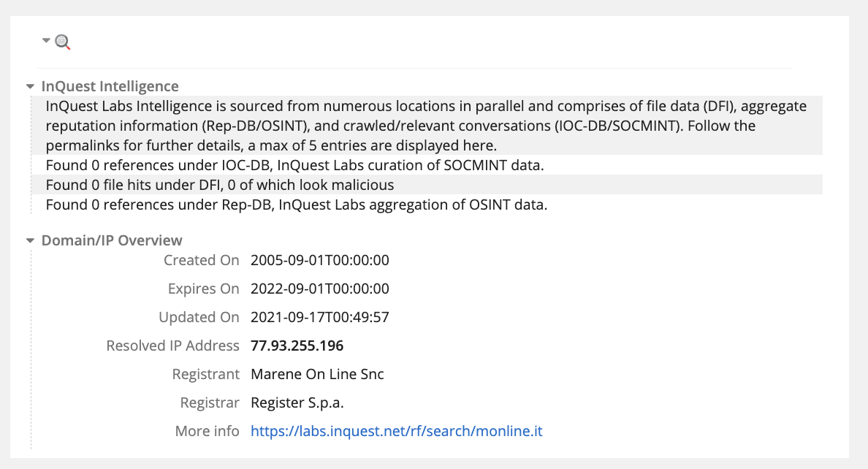Screen dimensions: 868x469
Task: Click the registrar name Register S.p.a.
Action: (297, 403)
